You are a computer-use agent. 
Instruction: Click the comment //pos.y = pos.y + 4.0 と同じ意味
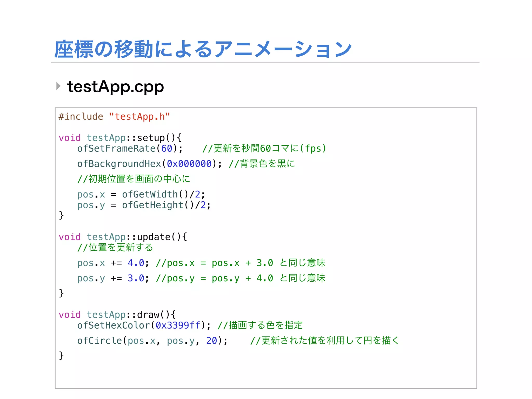coord(241,278)
